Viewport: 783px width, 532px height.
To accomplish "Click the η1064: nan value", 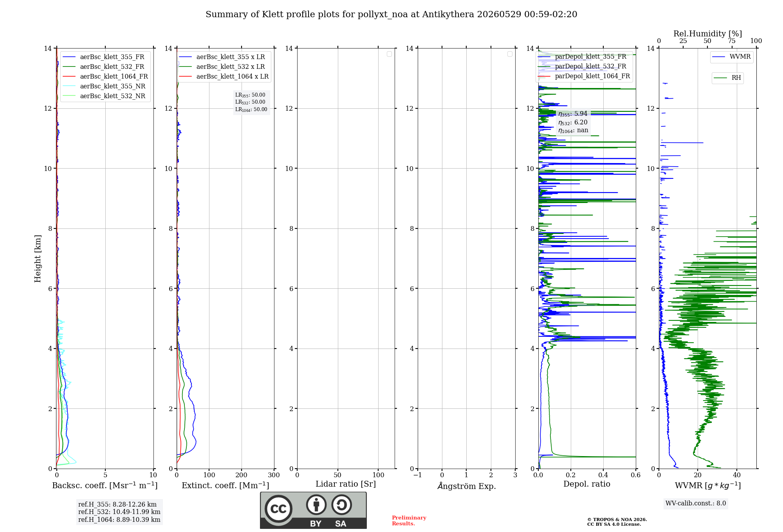I will click(573, 131).
